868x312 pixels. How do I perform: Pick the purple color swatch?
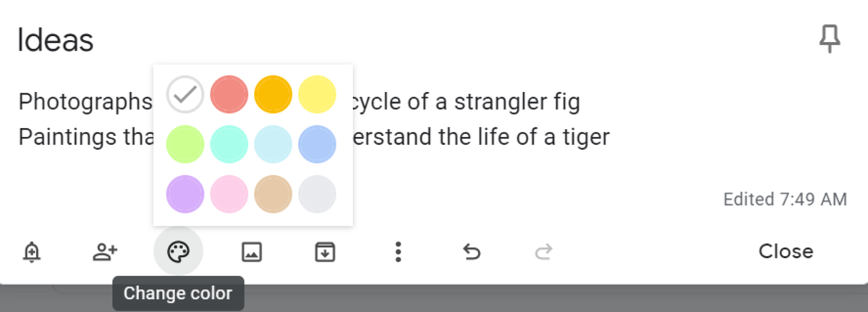tap(185, 194)
